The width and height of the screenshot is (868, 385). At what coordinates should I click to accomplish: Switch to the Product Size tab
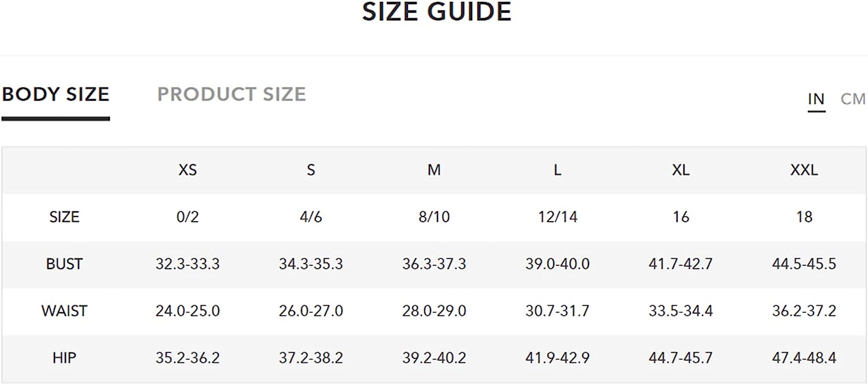(x=231, y=94)
